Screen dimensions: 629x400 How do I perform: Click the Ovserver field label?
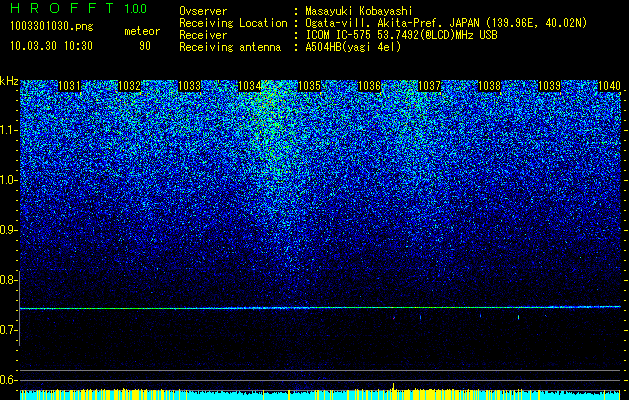pyautogui.click(x=203, y=11)
